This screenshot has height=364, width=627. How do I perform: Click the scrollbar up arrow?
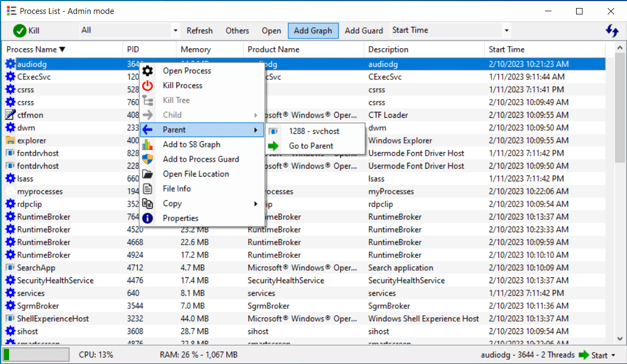point(619,48)
